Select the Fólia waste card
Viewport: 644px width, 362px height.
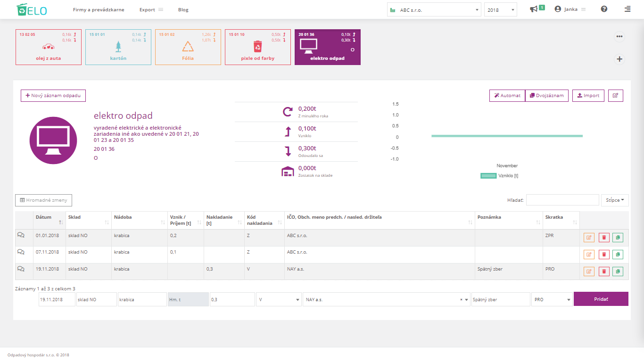tap(188, 47)
